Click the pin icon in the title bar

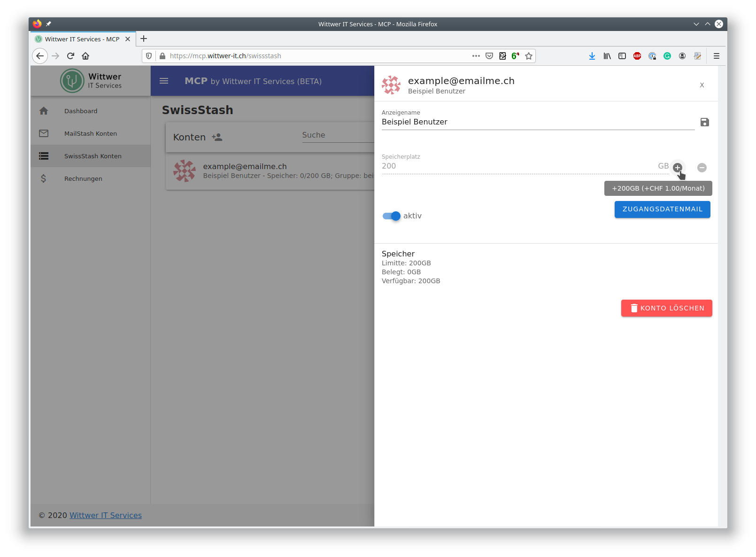[x=48, y=24]
